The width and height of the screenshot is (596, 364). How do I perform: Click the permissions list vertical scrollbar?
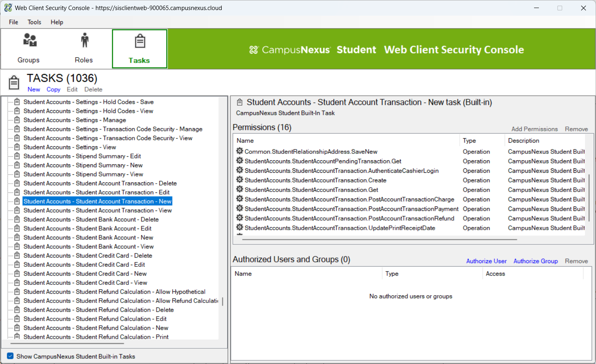click(x=589, y=198)
